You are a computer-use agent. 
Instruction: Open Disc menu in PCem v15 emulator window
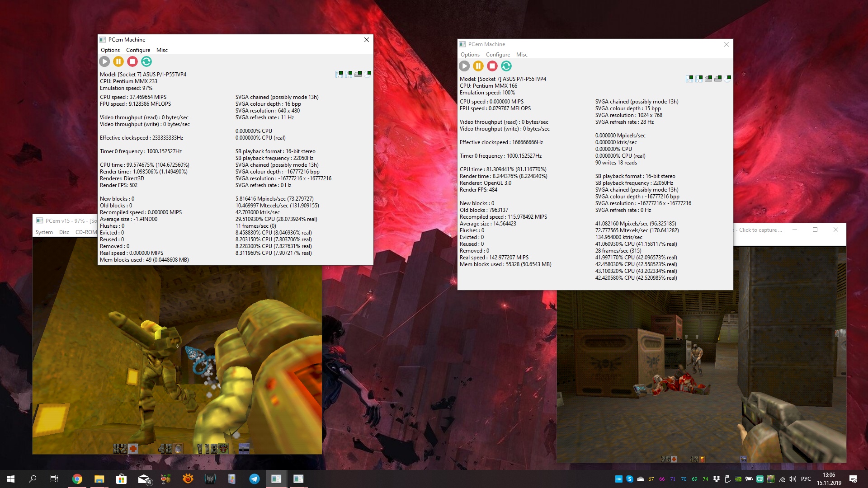tap(64, 232)
